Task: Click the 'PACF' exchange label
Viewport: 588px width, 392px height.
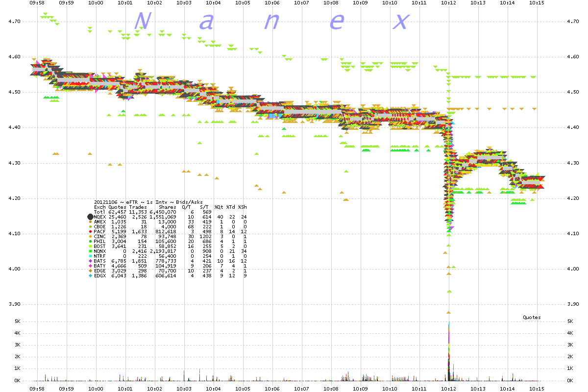Action: 99,232
